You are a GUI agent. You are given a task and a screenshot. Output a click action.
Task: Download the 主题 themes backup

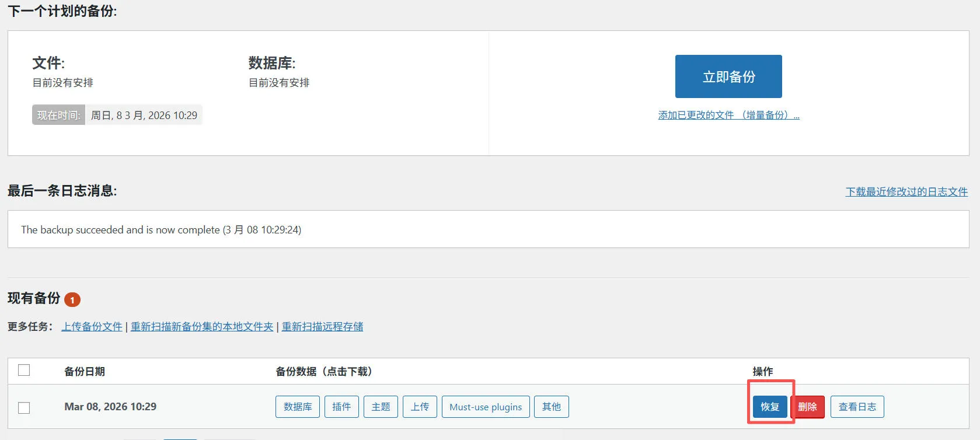(x=381, y=407)
